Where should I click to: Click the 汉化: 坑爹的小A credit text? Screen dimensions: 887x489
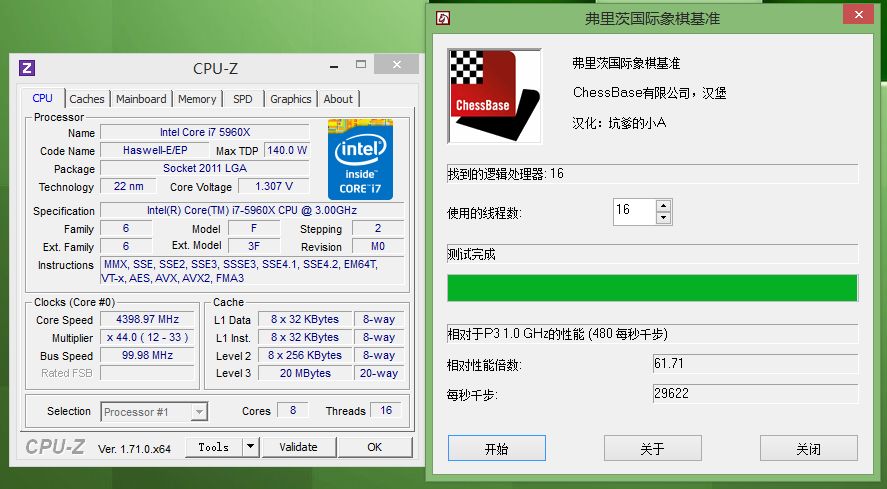pyautogui.click(x=619, y=123)
